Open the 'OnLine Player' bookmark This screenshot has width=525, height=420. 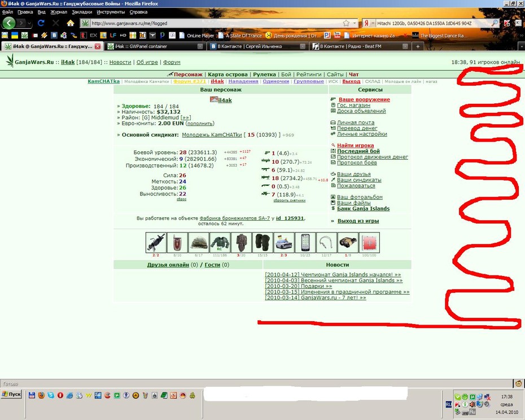pos(197,36)
